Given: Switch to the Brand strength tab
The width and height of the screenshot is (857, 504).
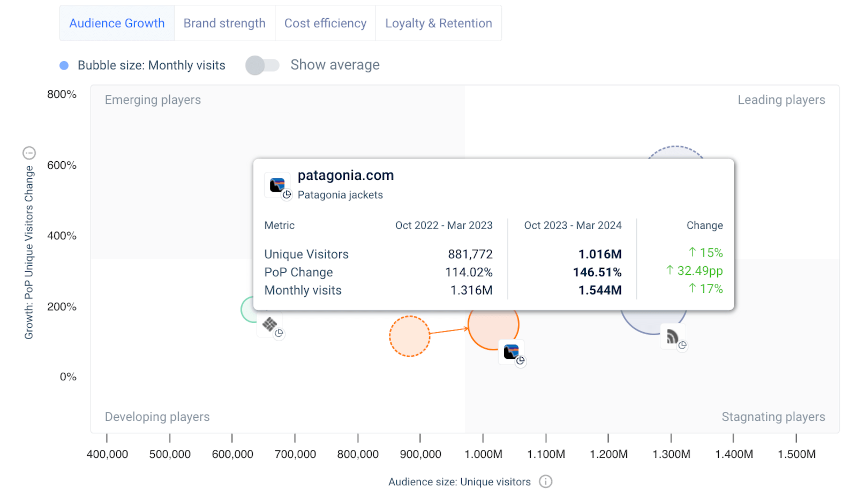Looking at the screenshot, I should [x=224, y=23].
